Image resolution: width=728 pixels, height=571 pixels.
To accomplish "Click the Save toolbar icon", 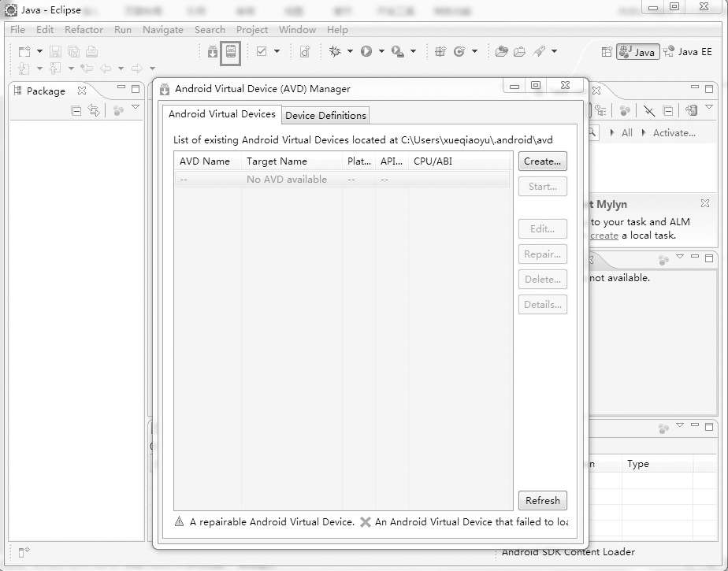I will point(55,51).
